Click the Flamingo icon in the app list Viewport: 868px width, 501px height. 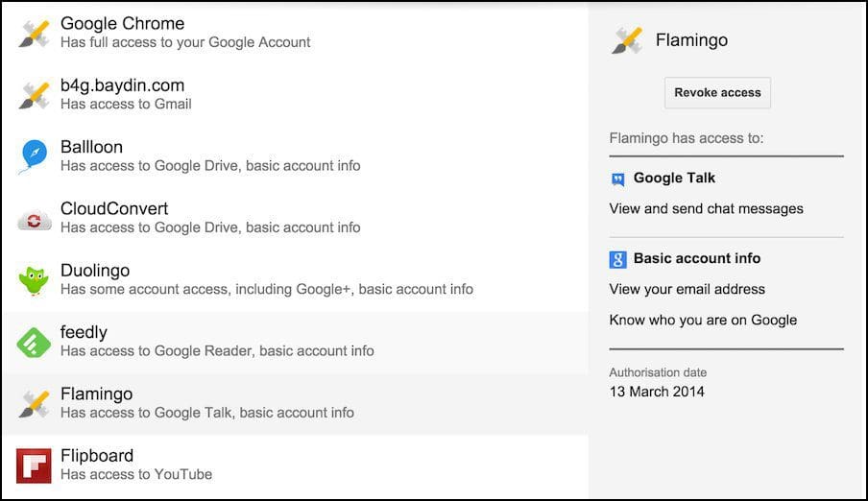35,403
